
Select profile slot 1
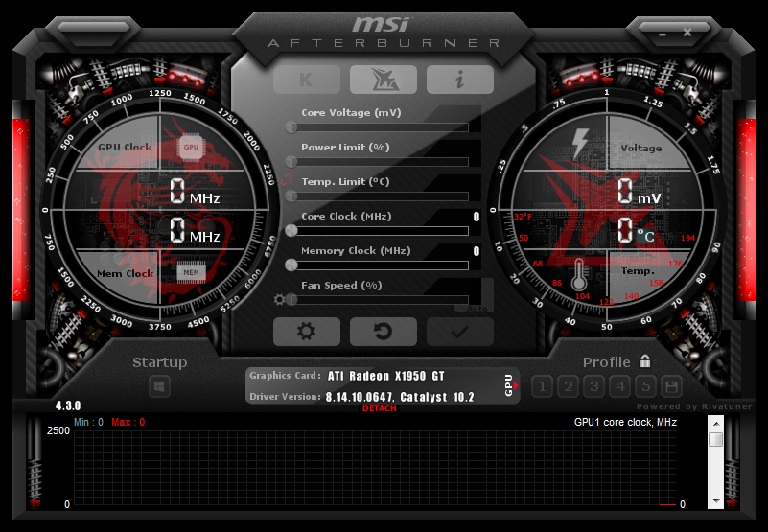pos(543,387)
